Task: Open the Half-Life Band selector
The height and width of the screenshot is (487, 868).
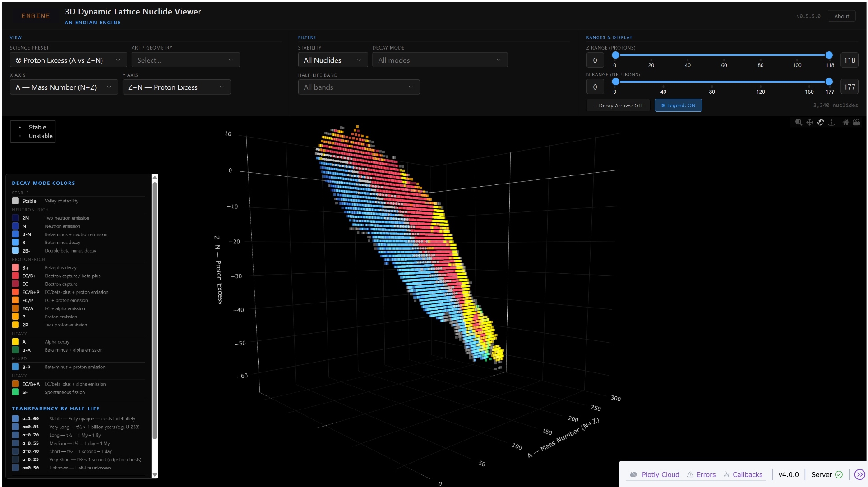Action: click(x=359, y=87)
